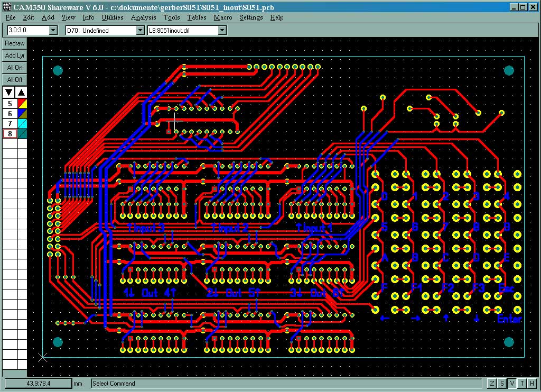Select layer 5 in the layer list
Viewport: 541px width, 392px height.
click(x=10, y=104)
